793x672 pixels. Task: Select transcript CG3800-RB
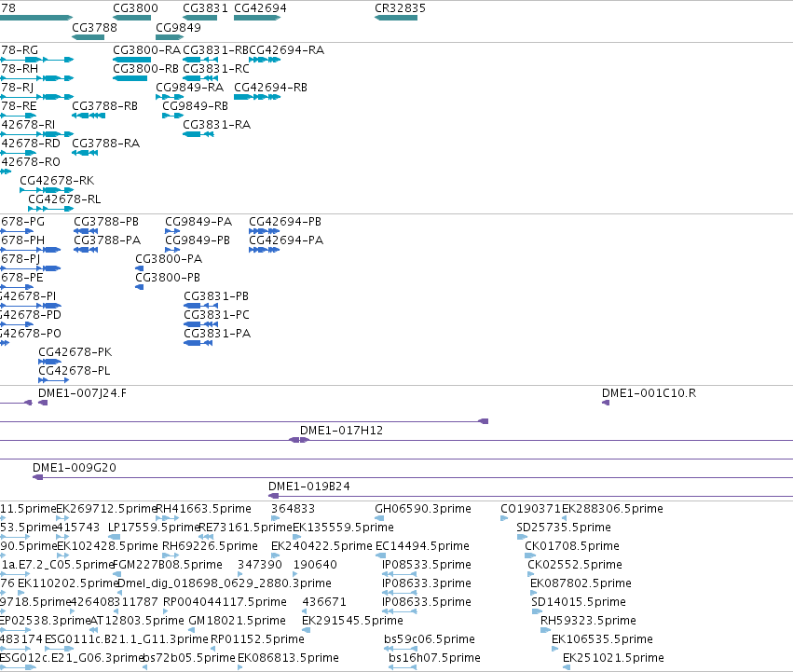click(130, 78)
